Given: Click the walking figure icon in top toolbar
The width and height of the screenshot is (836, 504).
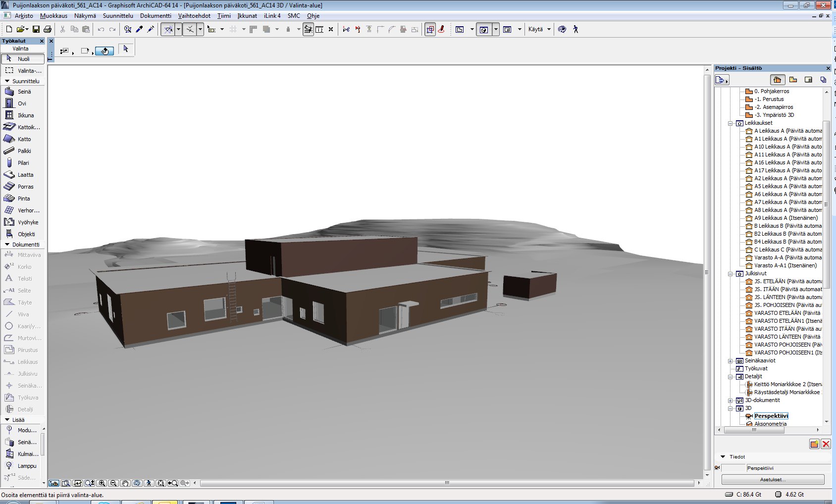Looking at the screenshot, I should pyautogui.click(x=575, y=29).
